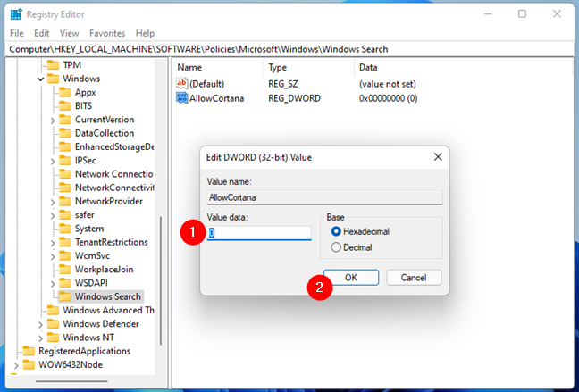This screenshot has height=392, width=579.
Task: Maximize the Registry Editor window
Action: 522,14
